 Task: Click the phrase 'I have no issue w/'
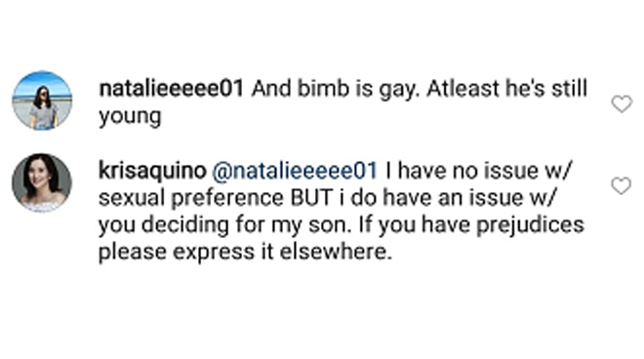(478, 171)
